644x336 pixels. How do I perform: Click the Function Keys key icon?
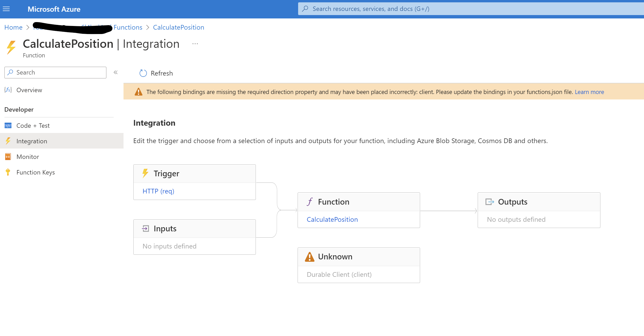tap(8, 172)
